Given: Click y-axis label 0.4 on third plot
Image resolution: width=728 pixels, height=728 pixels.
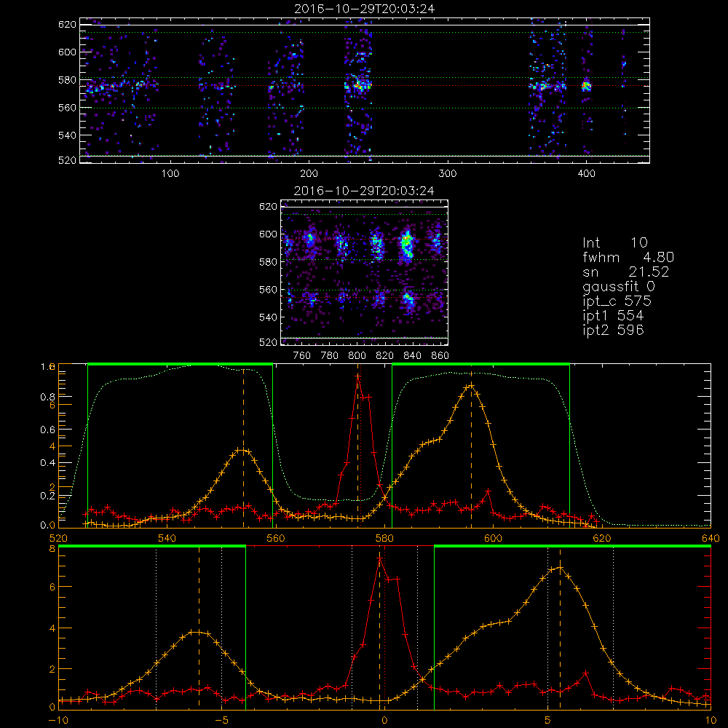Looking at the screenshot, I should click(48, 463).
